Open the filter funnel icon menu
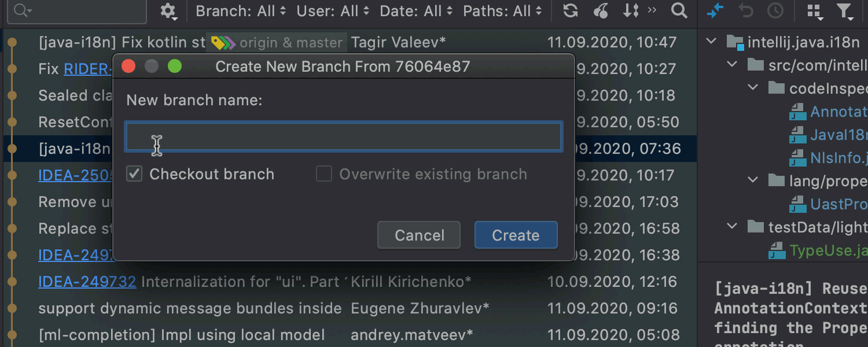Screen dimensions: 868x347 [845, 11]
